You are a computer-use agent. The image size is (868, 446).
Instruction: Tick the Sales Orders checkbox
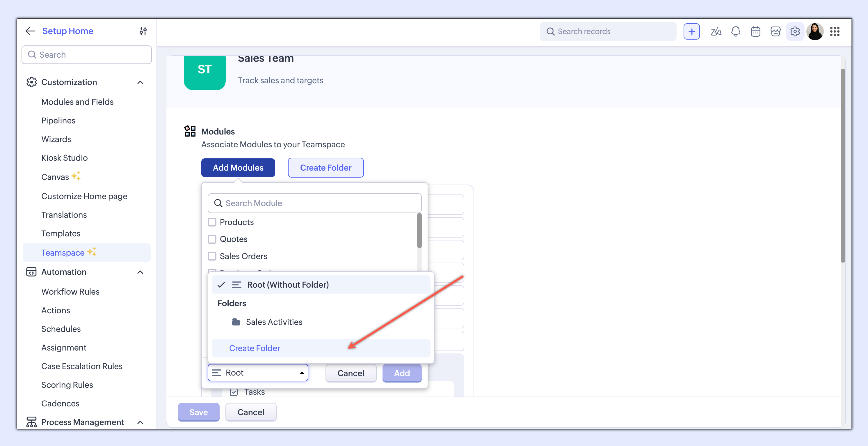click(x=212, y=256)
